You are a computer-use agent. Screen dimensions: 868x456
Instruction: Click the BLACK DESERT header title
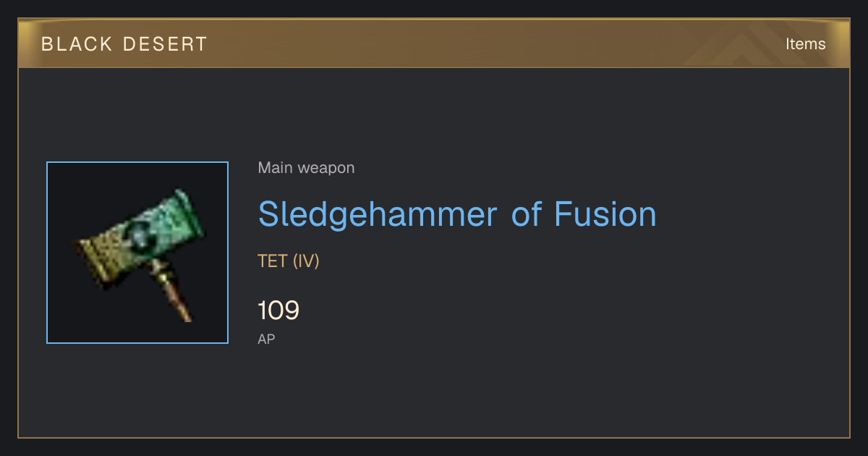(124, 44)
